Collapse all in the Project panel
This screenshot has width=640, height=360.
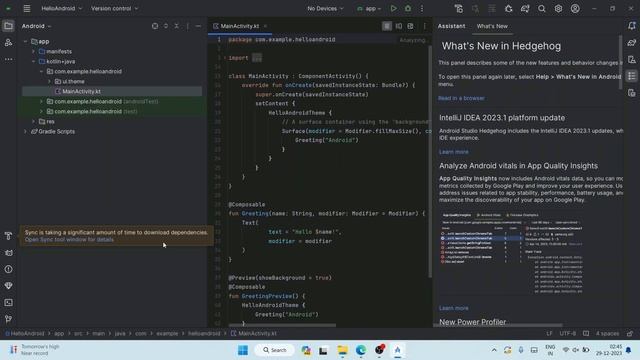click(177, 26)
